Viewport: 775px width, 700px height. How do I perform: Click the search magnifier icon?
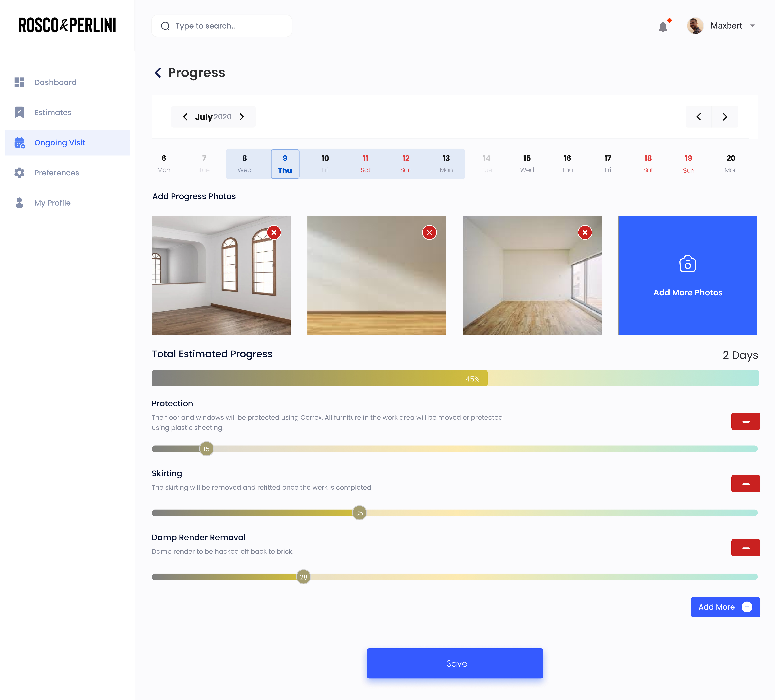tap(165, 26)
